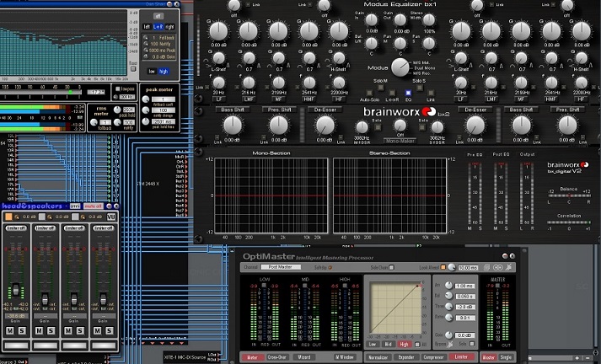Click the 2501 ms peak hold time field

[x=163, y=121]
